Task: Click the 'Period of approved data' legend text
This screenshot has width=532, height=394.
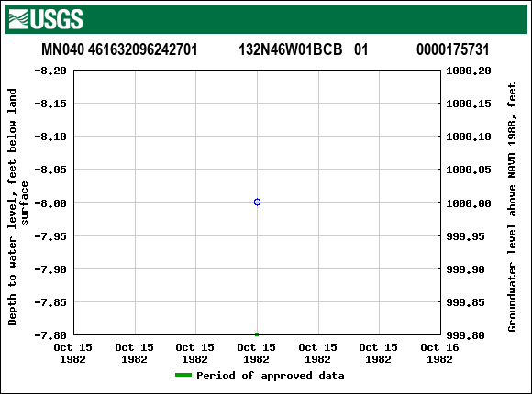Action: point(271,376)
